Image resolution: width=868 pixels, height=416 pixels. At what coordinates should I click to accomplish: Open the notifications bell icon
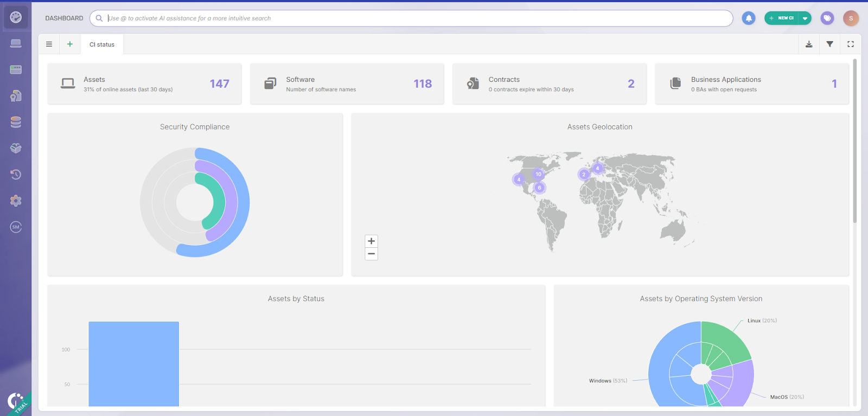click(x=749, y=18)
